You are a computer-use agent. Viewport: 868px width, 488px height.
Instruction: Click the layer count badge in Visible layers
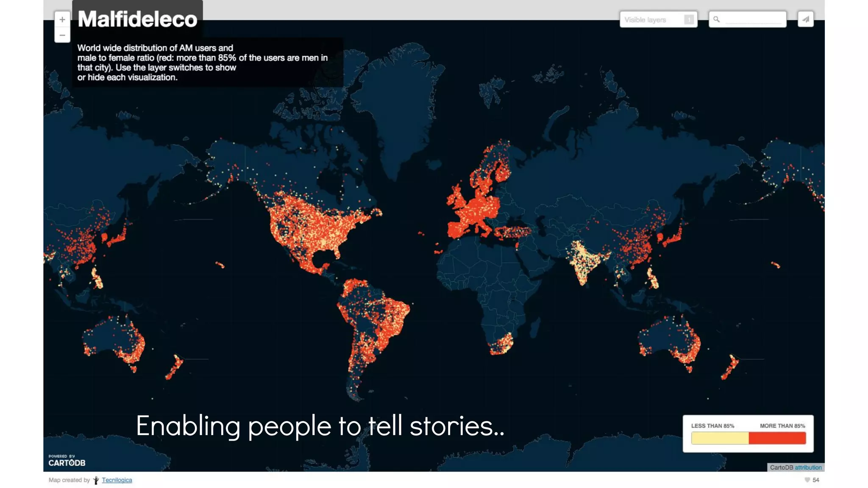689,19
